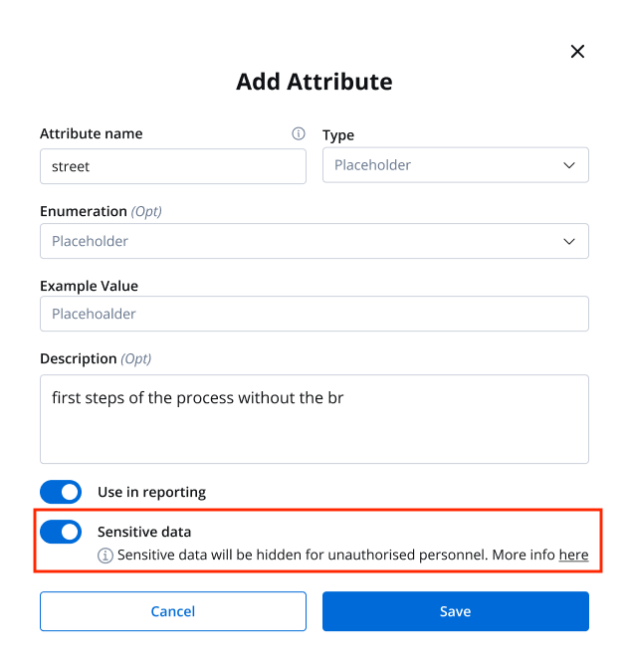Expand the Enumeration dropdown chevron arrow

(x=568, y=241)
